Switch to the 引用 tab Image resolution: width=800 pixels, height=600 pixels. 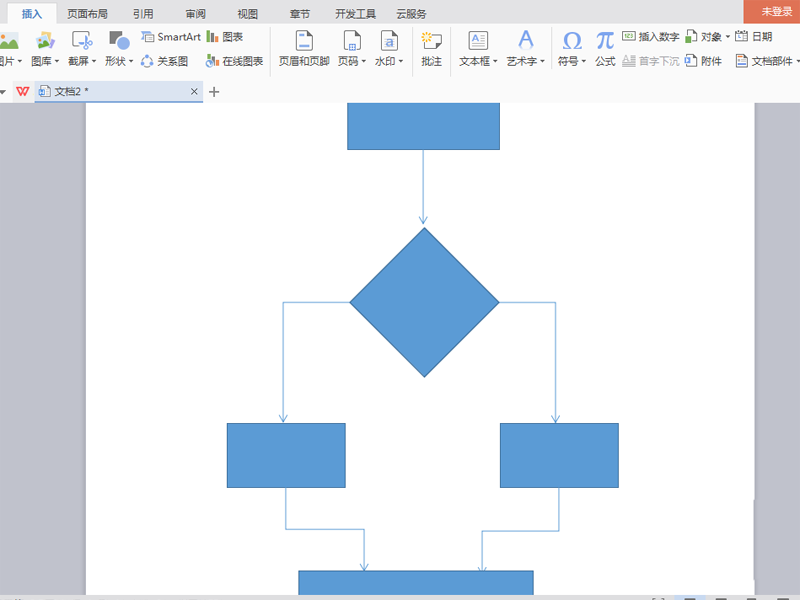click(x=143, y=14)
